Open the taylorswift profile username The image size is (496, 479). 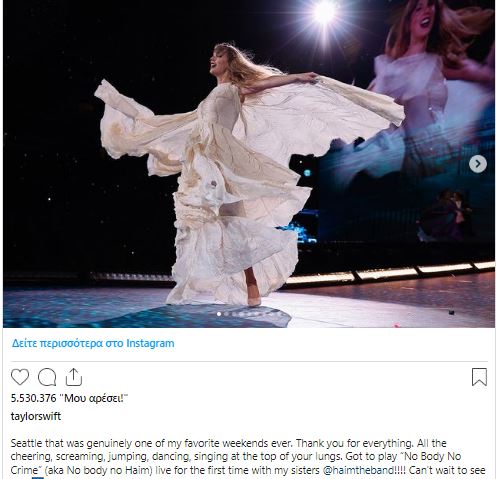click(x=36, y=416)
